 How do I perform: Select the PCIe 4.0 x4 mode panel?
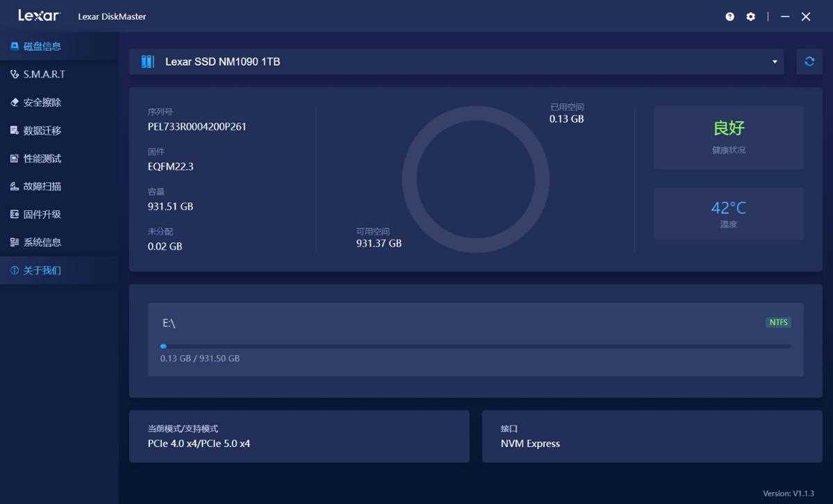click(x=299, y=436)
